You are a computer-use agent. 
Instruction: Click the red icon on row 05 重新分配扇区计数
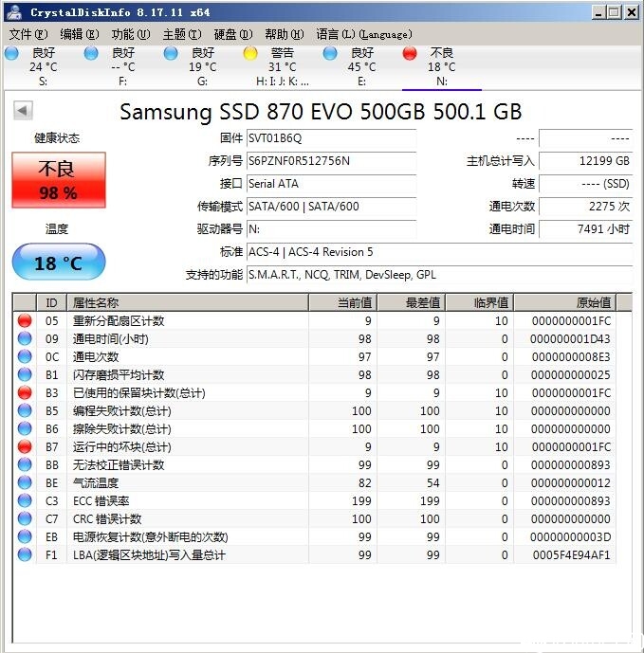(25, 320)
